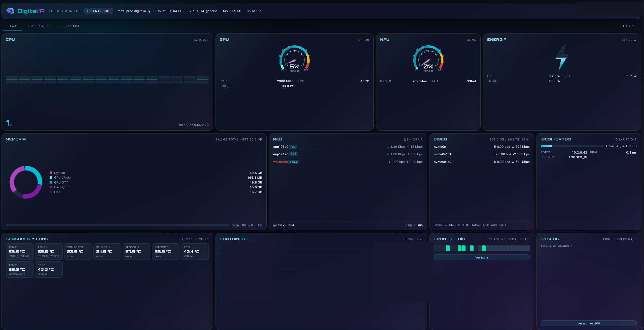Viewport: 644px width, 330px height.
Task: Click the Ver tabla button
Action: pyautogui.click(x=481, y=257)
